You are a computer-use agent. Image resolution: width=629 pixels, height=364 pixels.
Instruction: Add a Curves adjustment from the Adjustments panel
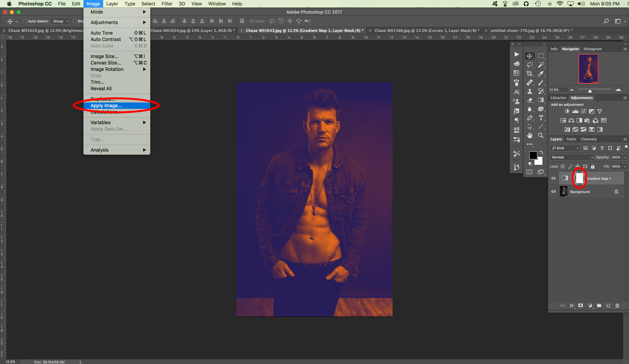584,111
